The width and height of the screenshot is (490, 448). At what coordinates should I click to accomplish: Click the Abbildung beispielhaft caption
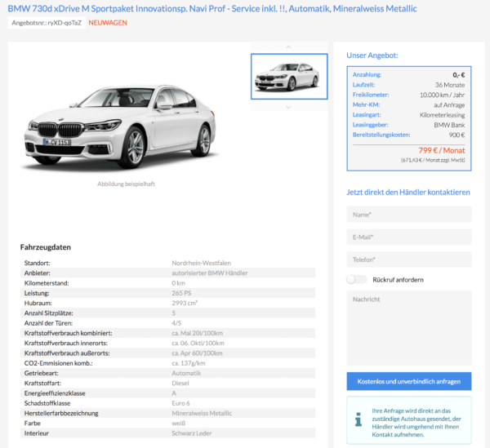[126, 184]
